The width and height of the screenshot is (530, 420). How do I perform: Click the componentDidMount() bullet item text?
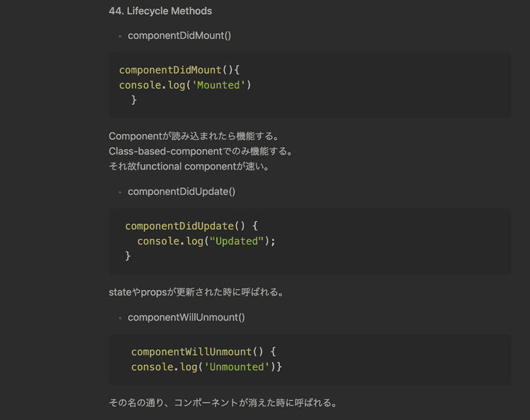pos(179,35)
